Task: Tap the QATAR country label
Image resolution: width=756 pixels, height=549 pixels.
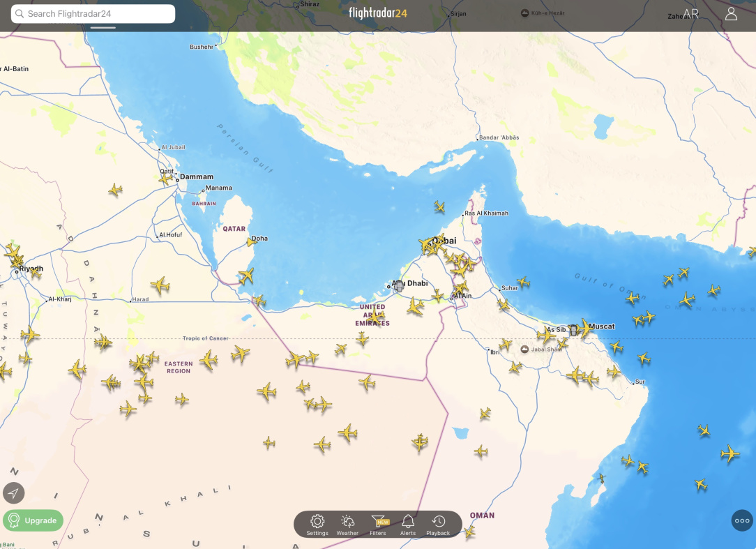Action: click(234, 229)
